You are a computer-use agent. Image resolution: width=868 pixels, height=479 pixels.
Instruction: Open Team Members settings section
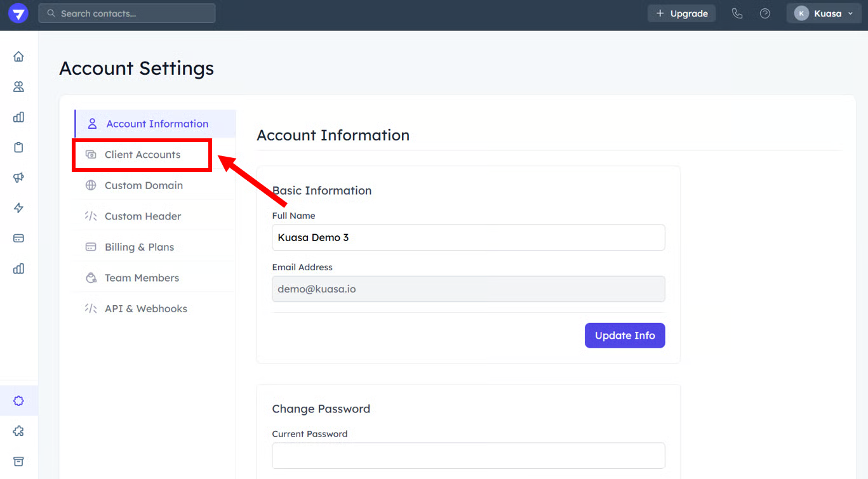point(142,278)
